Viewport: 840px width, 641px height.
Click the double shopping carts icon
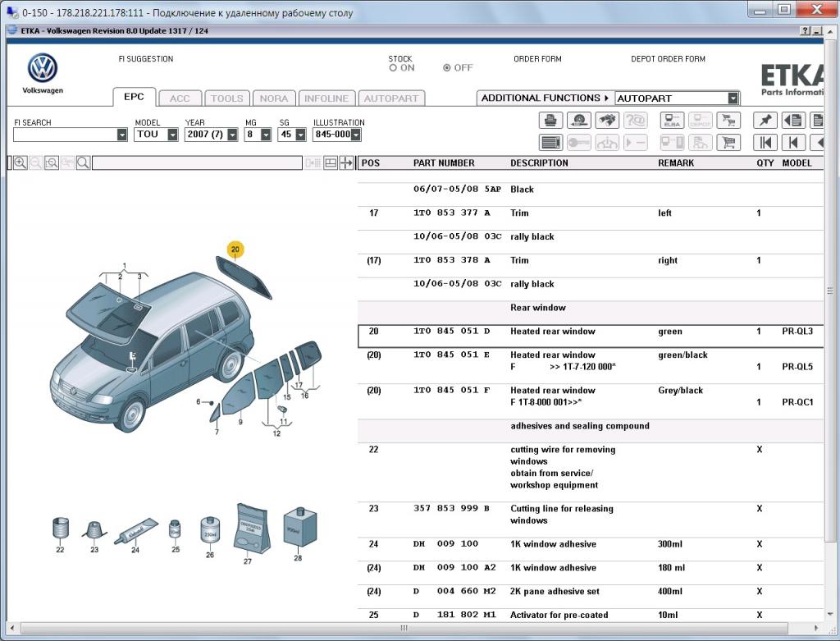(728, 120)
